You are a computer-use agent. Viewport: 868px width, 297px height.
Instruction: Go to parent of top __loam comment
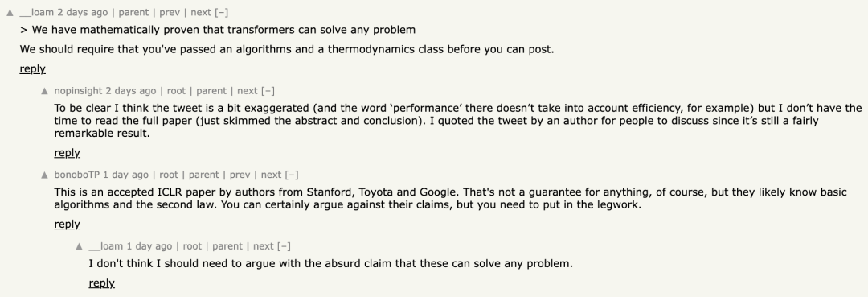[133, 13]
